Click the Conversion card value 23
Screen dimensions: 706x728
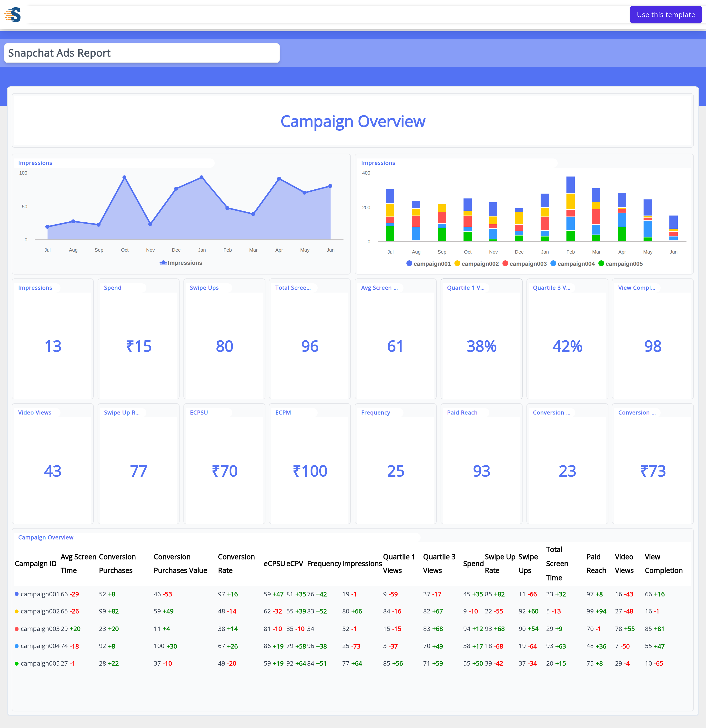[x=567, y=471]
